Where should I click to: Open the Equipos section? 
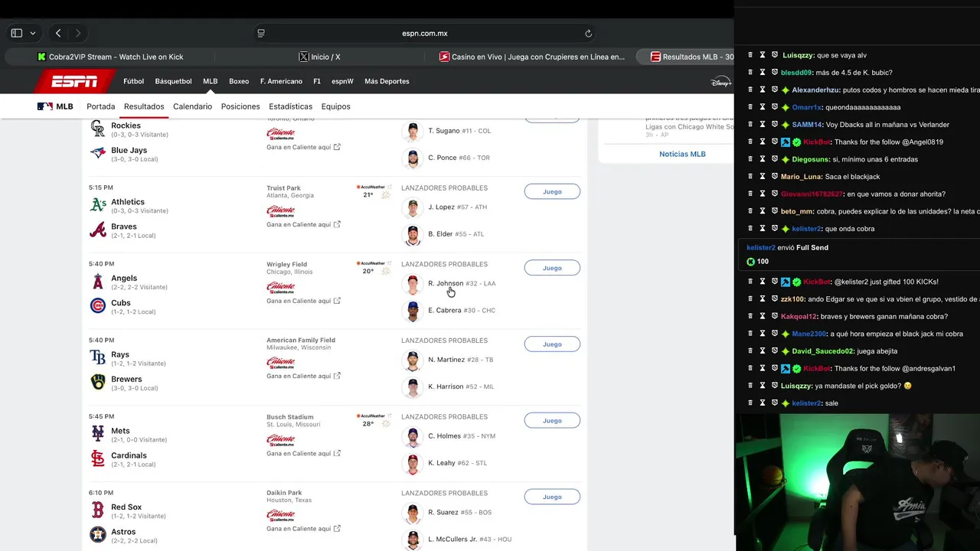[335, 106]
